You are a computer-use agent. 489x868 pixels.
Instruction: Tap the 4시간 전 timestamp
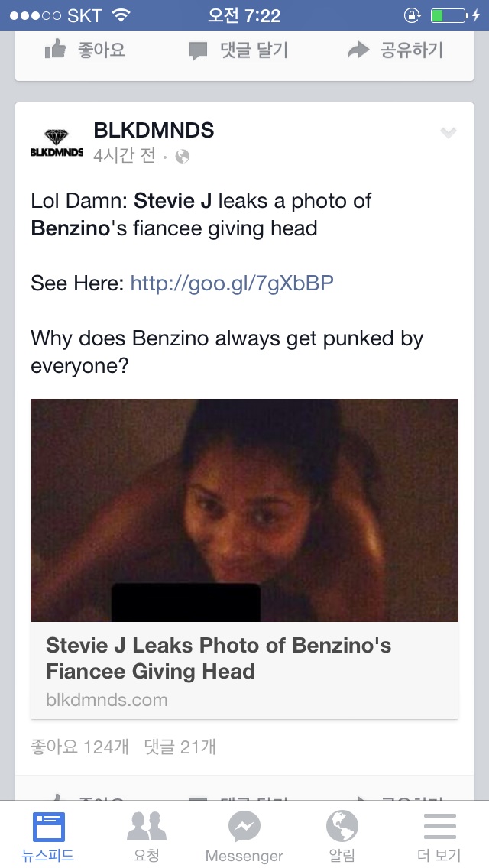(x=125, y=157)
